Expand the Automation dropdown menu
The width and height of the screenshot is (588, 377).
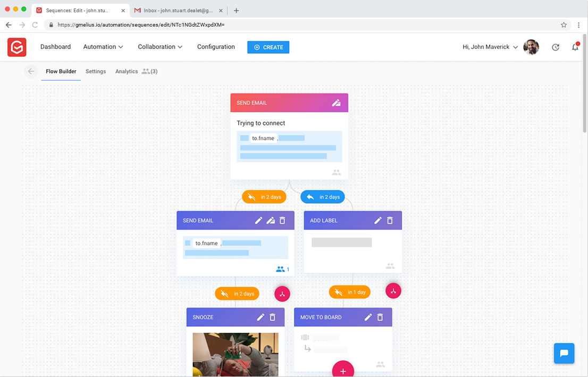[x=103, y=47]
